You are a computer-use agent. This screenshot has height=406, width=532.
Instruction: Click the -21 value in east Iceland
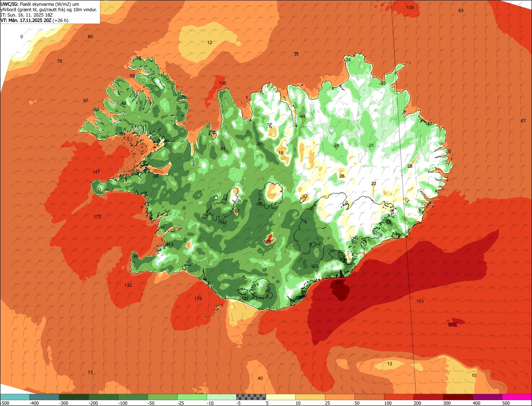click(x=371, y=145)
